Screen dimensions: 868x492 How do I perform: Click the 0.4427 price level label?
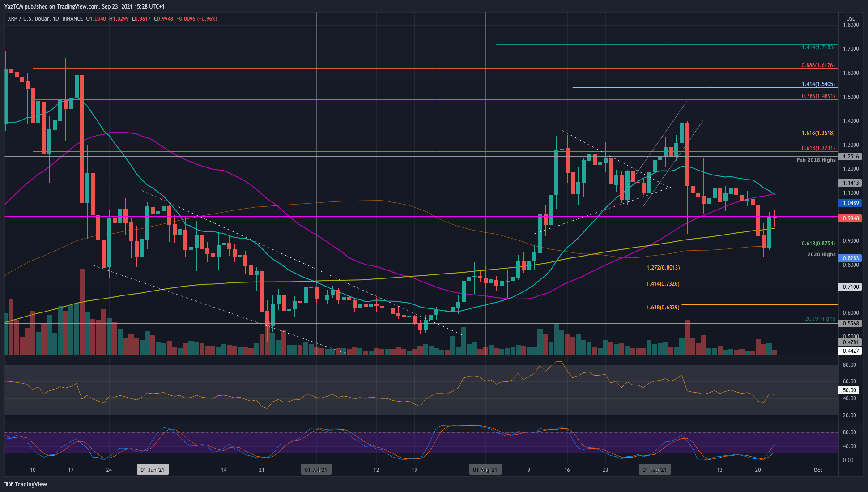click(851, 351)
